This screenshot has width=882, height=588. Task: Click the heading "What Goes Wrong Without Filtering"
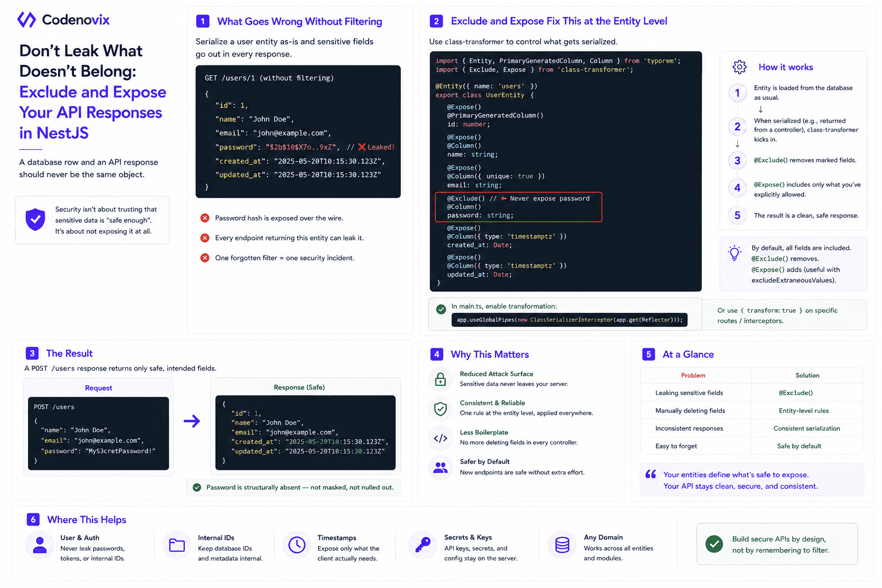[x=300, y=22]
